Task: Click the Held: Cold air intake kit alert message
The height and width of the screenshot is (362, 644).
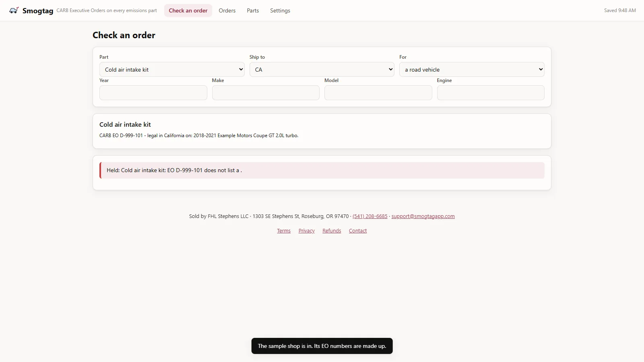Action: click(x=322, y=171)
